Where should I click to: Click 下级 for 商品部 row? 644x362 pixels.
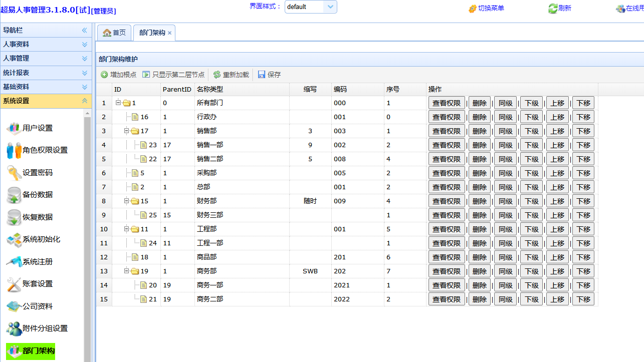531,257
